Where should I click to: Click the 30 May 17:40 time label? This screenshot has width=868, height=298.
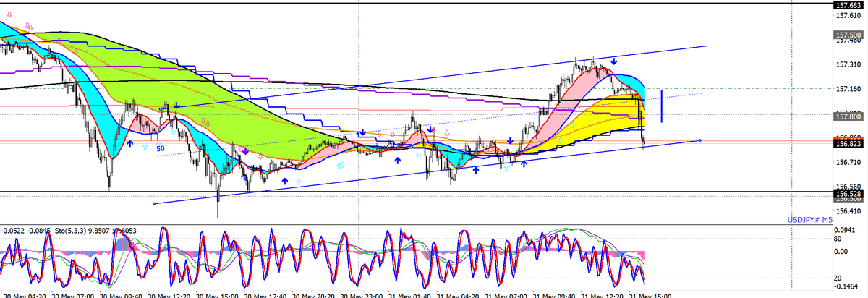[267, 295]
